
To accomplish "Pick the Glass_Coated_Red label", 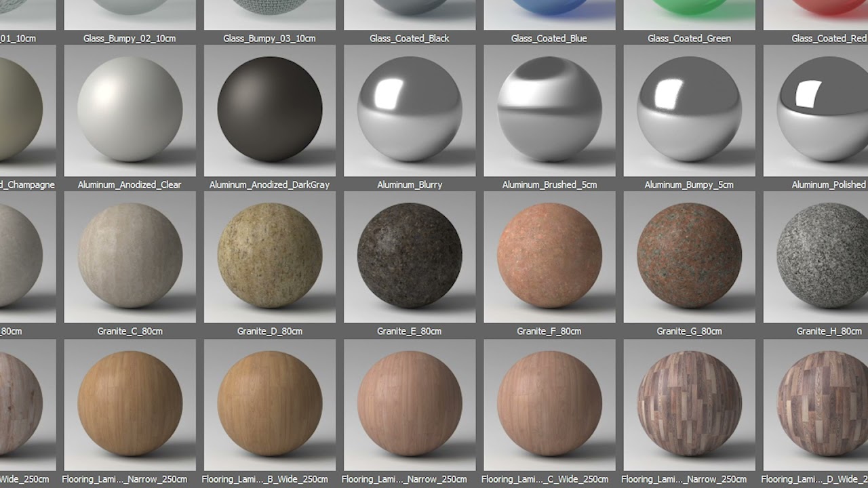I will (829, 39).
